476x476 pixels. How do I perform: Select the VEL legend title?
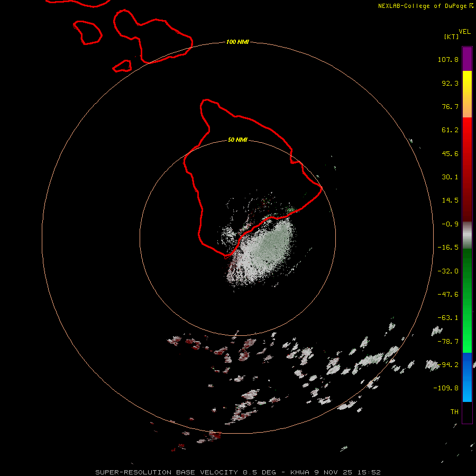point(465,32)
